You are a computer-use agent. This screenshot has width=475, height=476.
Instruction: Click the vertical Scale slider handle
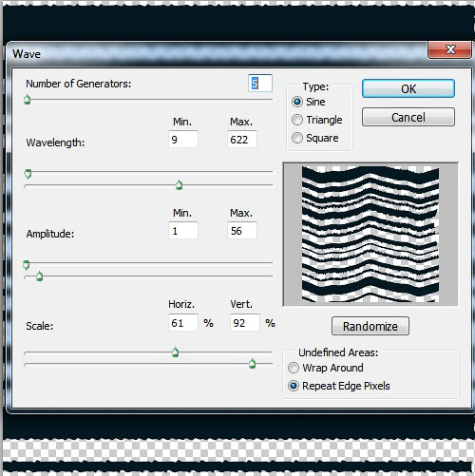pos(252,364)
